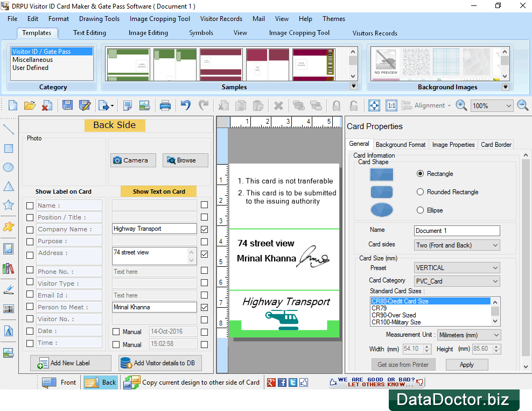532x411 pixels.
Task: Uncheck Show Text for Highway Transport
Action: (204, 229)
